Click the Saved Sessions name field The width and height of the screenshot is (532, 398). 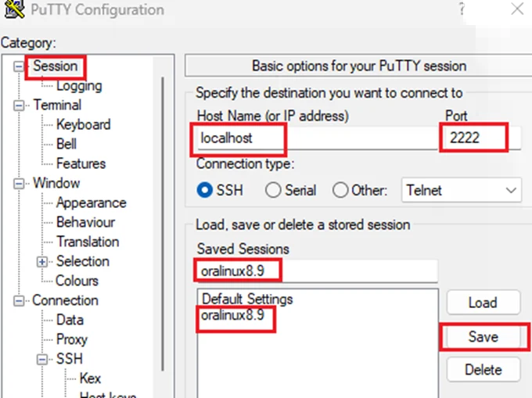point(317,271)
